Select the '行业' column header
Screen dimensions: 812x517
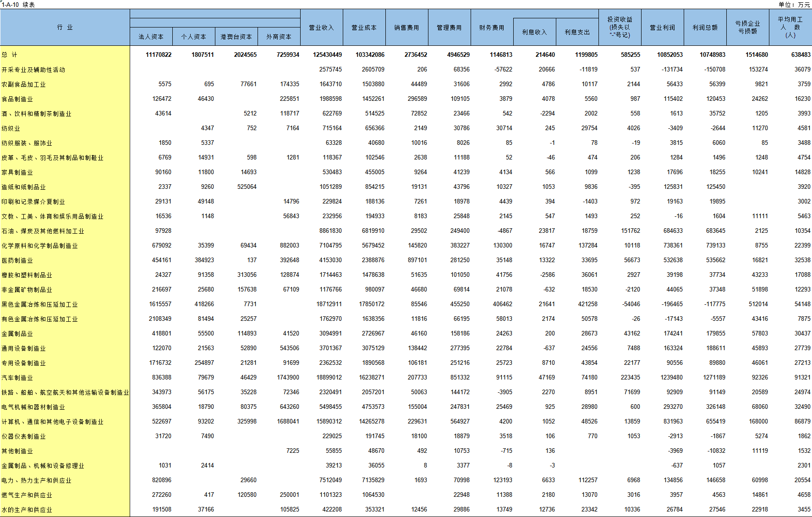[x=65, y=27]
